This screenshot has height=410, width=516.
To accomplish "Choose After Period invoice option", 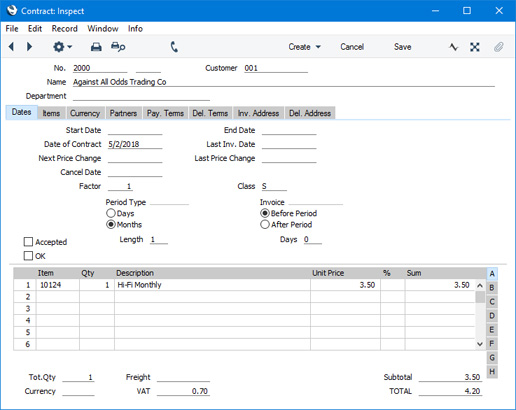I will pos(265,224).
